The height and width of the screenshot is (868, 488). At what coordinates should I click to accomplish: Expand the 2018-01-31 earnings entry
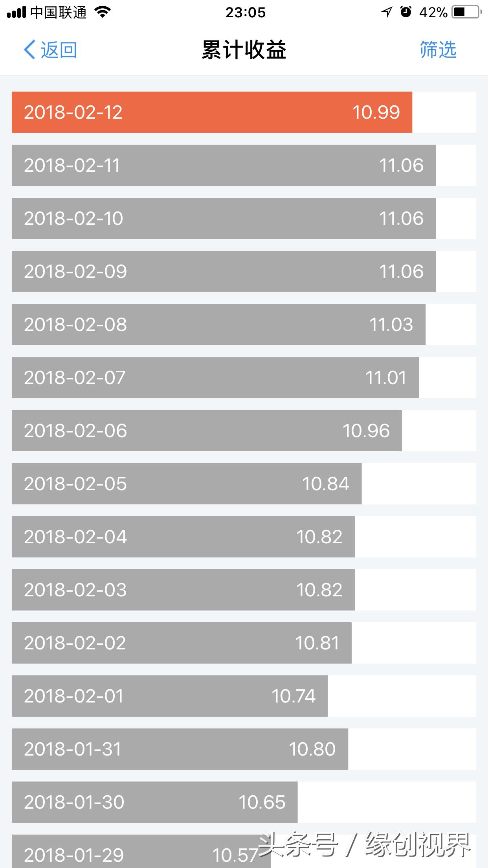tap(181, 749)
